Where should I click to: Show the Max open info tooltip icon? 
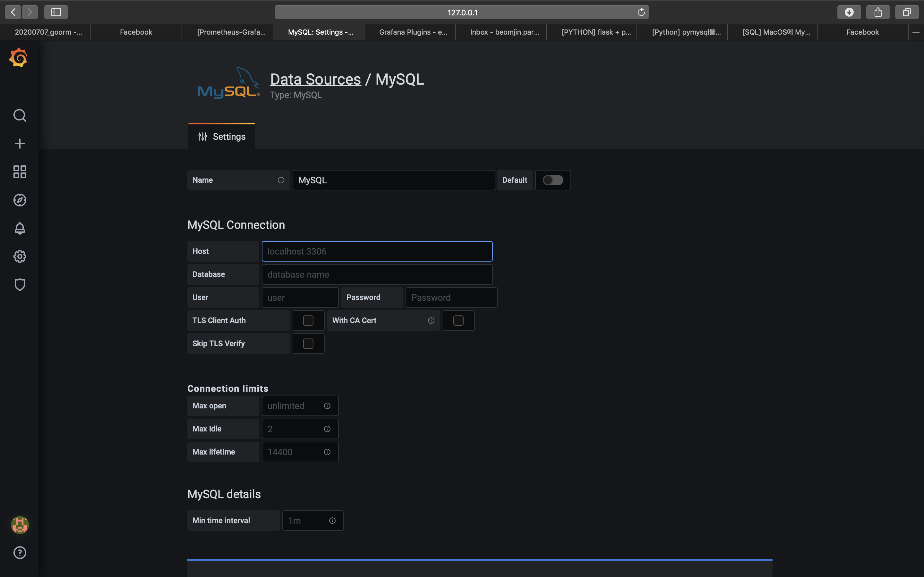point(327,406)
